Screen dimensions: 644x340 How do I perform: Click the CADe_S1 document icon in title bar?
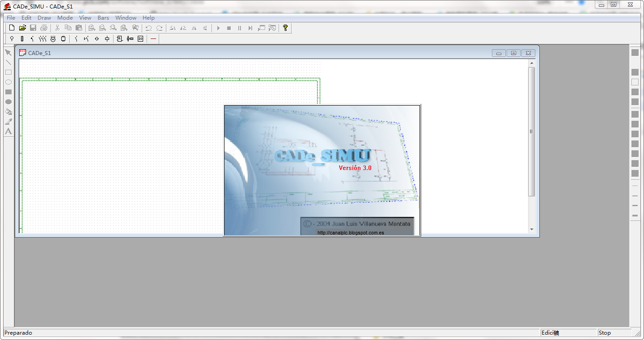coord(22,52)
